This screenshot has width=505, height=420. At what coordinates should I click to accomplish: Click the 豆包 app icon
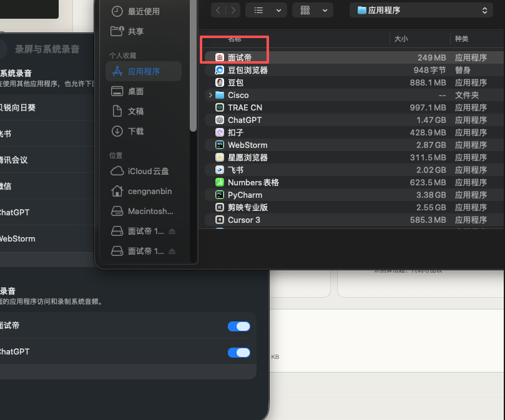(x=220, y=82)
